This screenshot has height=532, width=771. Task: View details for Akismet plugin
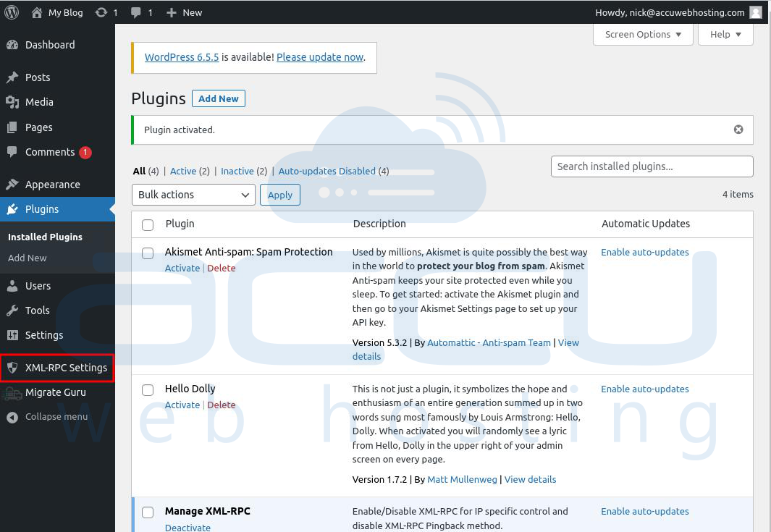click(568, 342)
